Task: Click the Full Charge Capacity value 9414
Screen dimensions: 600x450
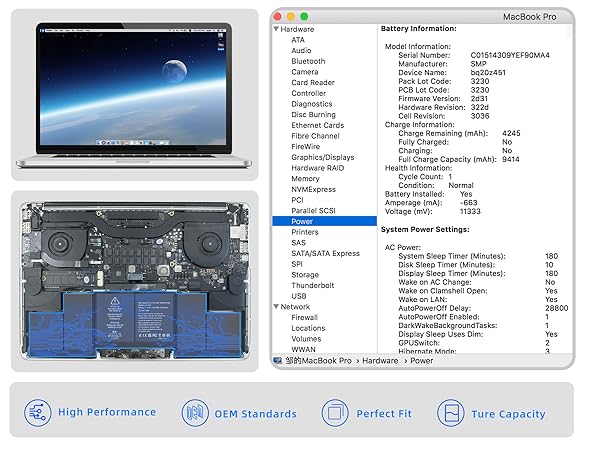Action: tap(511, 159)
